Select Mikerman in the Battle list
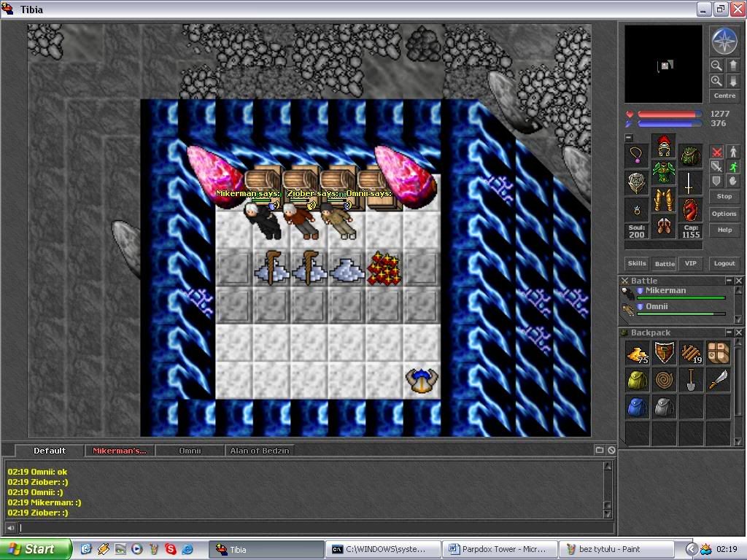Viewport: 747px width, 560px height. click(x=673, y=294)
